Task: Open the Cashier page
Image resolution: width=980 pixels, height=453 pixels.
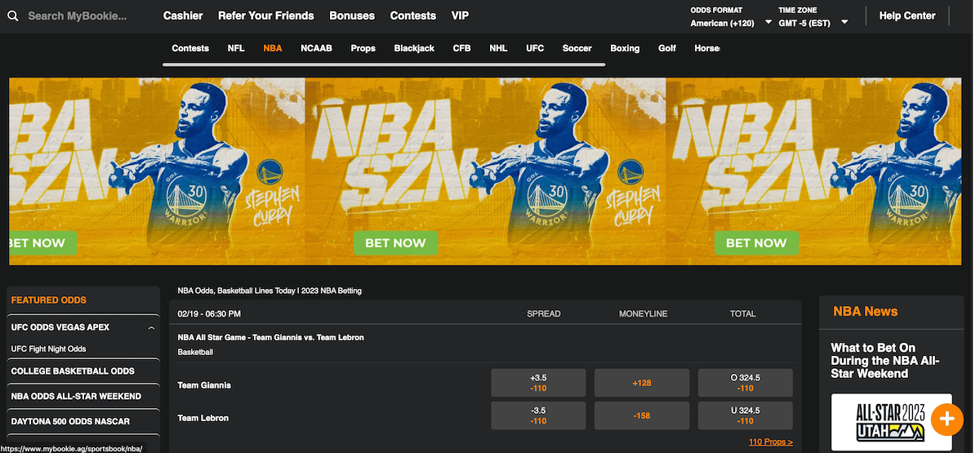Action: click(x=183, y=16)
